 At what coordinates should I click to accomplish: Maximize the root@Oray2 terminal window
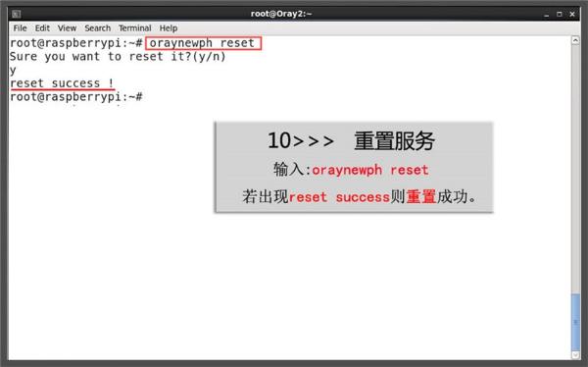click(x=560, y=15)
